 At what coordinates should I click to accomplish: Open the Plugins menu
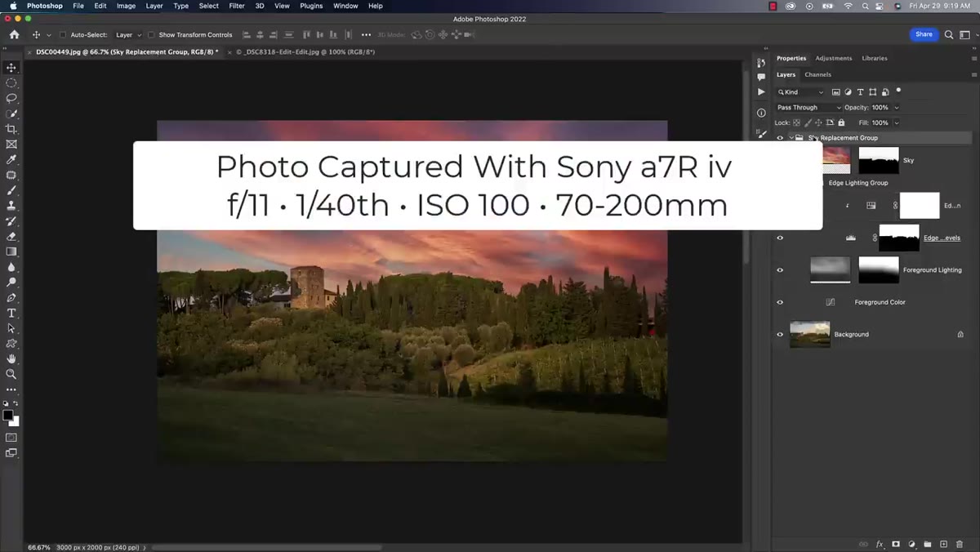[x=311, y=6]
